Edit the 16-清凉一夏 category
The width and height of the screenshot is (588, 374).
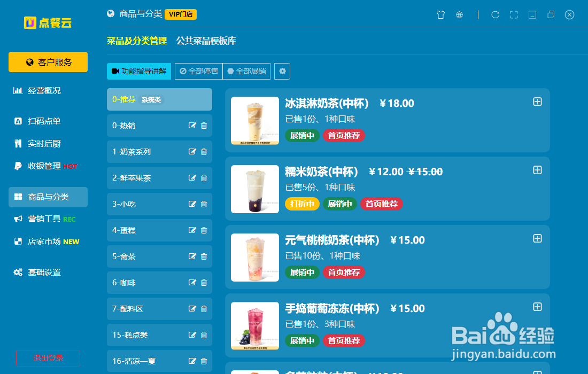click(x=192, y=361)
